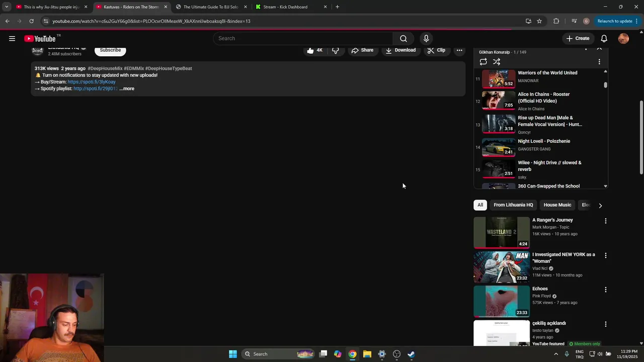This screenshot has height=362, width=644.
Task: Open the playlist panel three-dot menu
Action: (x=599, y=62)
